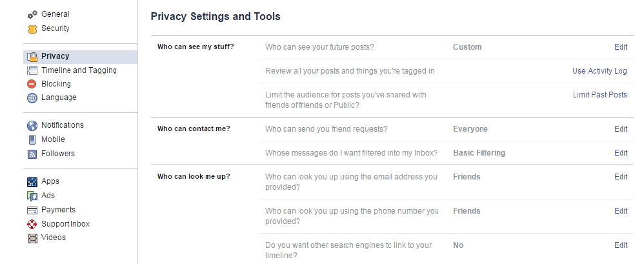Go to the Ads settings page
The height and width of the screenshot is (264, 644).
coord(48,196)
